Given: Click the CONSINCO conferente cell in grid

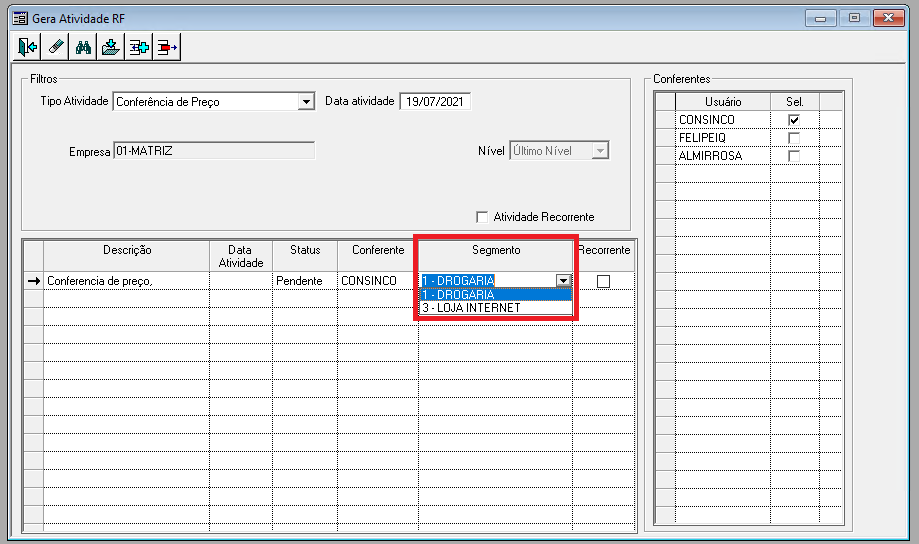Looking at the screenshot, I should coord(378,281).
